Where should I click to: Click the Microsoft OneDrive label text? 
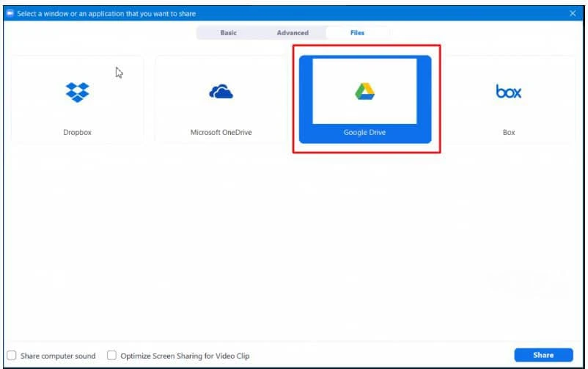click(221, 132)
